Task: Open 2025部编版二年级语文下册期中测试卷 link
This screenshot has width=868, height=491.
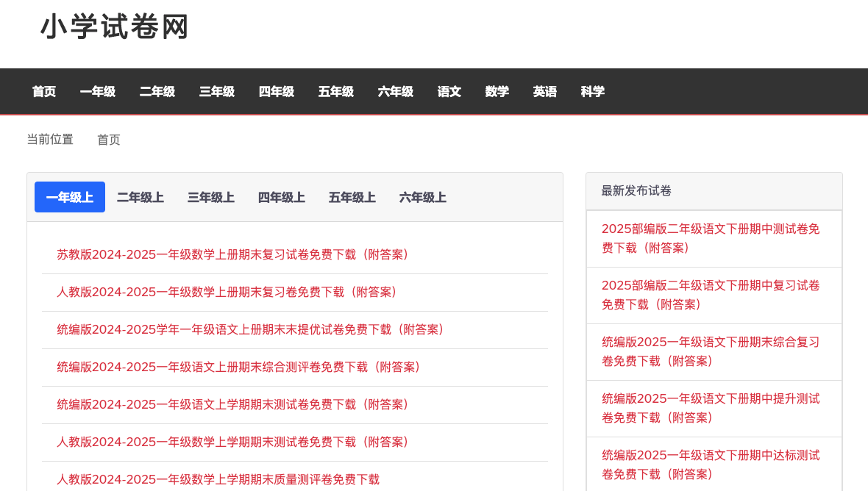Action: pyautogui.click(x=711, y=238)
